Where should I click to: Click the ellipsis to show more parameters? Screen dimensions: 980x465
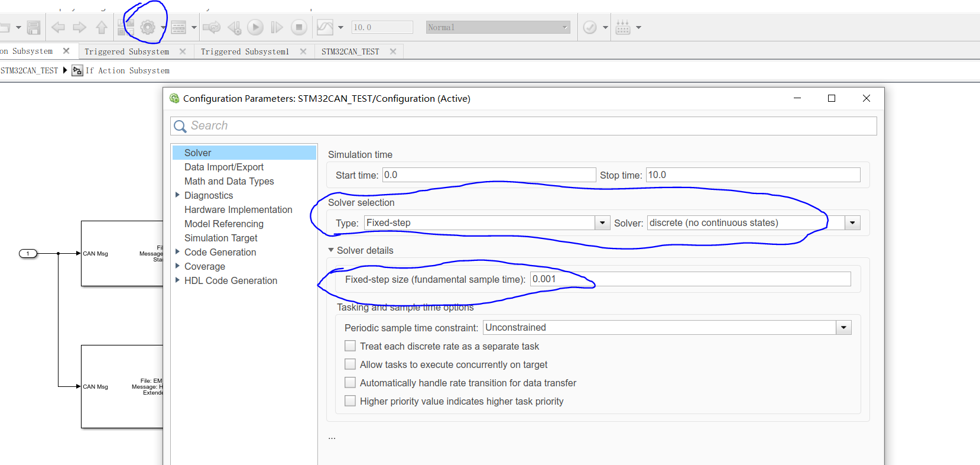[332, 438]
